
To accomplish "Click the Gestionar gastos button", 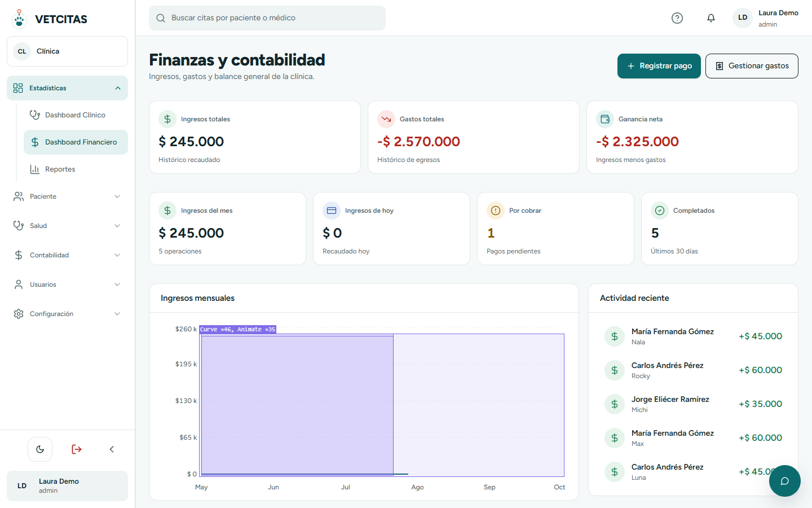I will click(752, 66).
